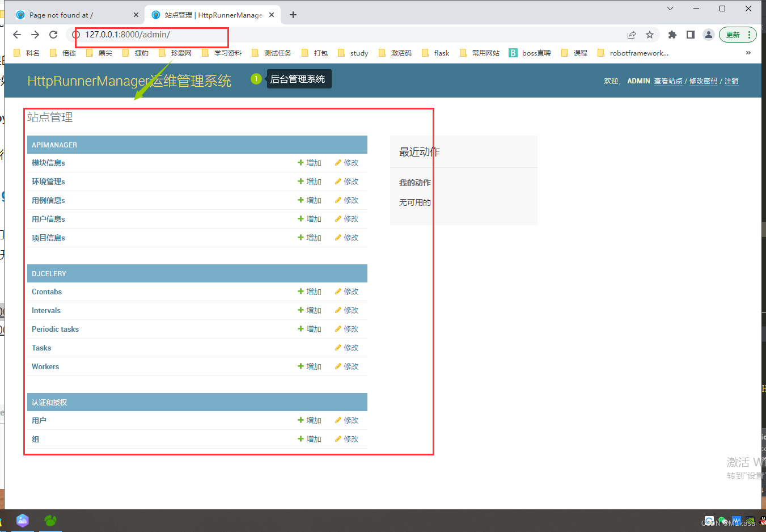Add a new 环境管理s entry
Screen dimensions: 766x532
point(310,181)
